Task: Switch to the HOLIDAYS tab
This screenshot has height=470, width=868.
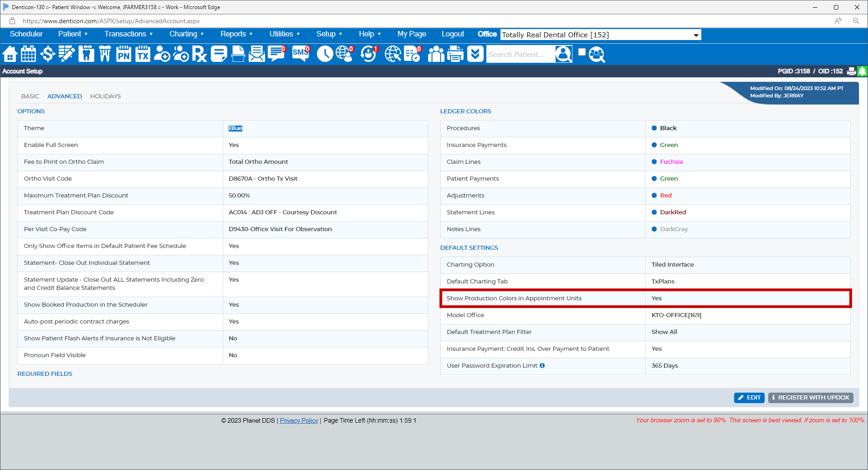Action: (105, 96)
